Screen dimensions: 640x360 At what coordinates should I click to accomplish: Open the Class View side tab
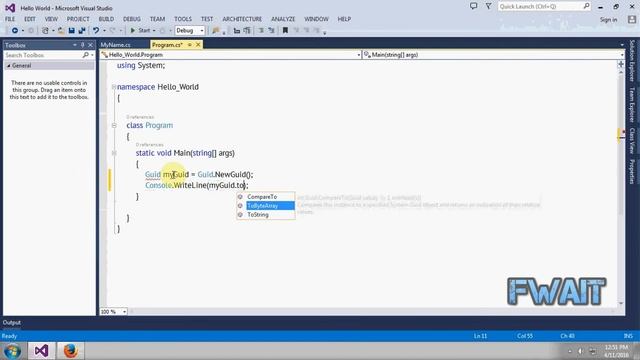point(632,141)
